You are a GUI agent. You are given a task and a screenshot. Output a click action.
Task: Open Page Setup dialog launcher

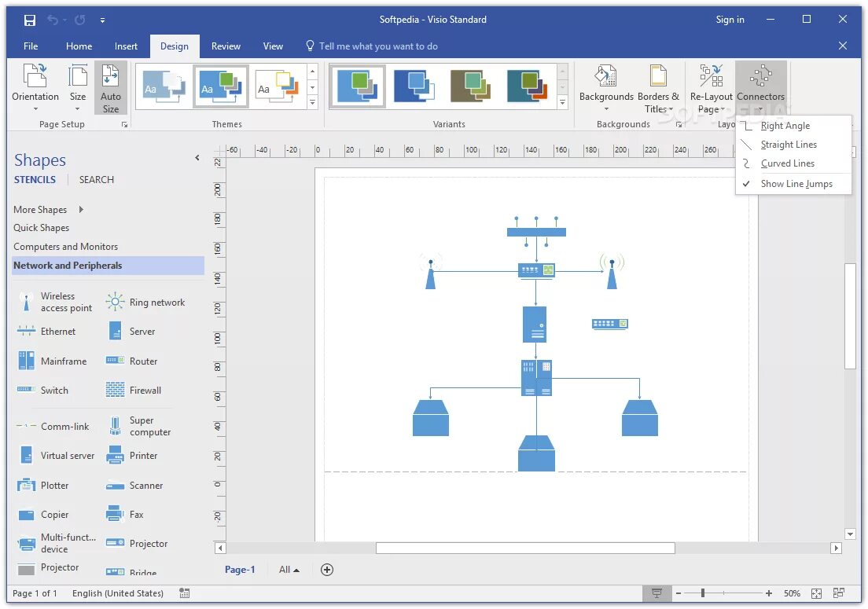[x=124, y=125]
